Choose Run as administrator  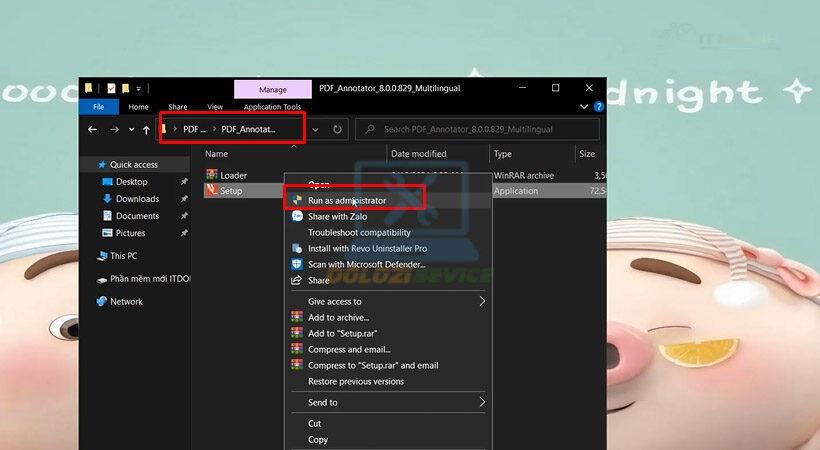tap(346, 200)
